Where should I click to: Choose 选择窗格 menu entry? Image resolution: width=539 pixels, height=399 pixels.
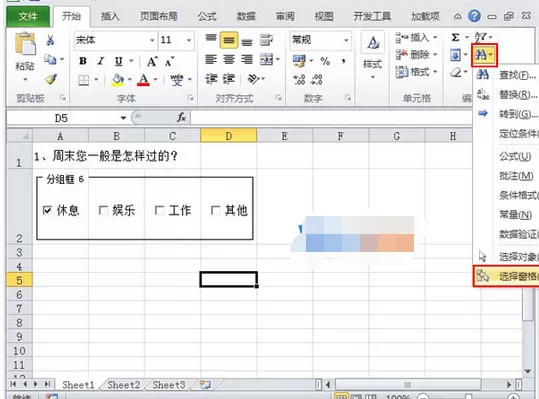[507, 276]
